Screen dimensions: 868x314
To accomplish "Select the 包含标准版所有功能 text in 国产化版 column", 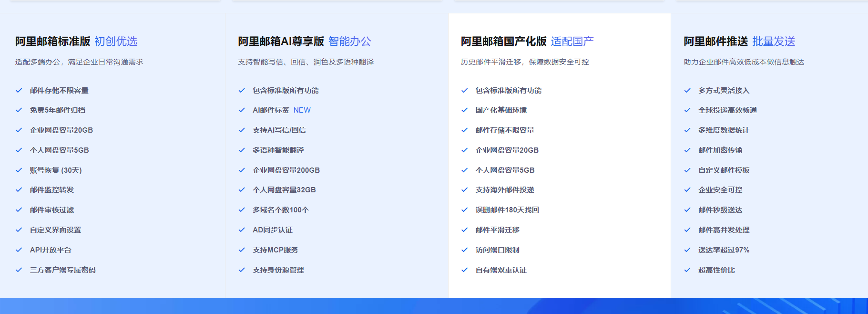I will (509, 91).
